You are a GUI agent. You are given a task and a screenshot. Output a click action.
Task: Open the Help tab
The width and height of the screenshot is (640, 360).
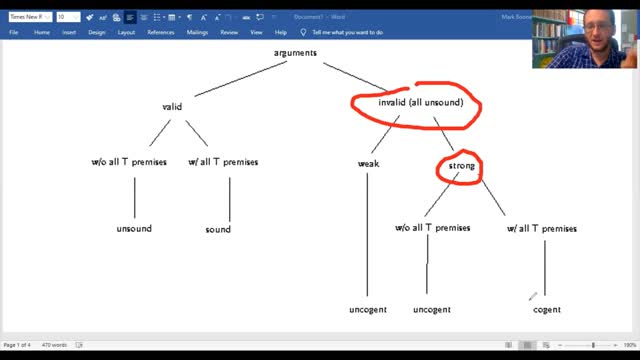[x=280, y=32]
